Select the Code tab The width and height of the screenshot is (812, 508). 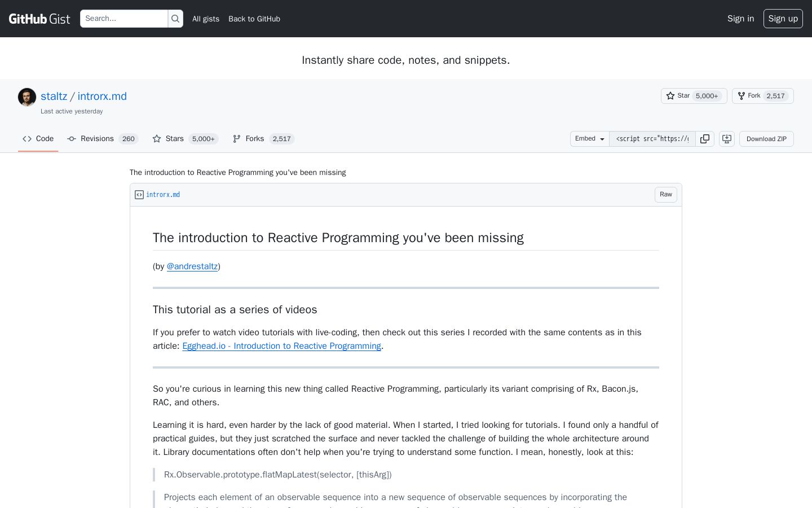click(38, 139)
